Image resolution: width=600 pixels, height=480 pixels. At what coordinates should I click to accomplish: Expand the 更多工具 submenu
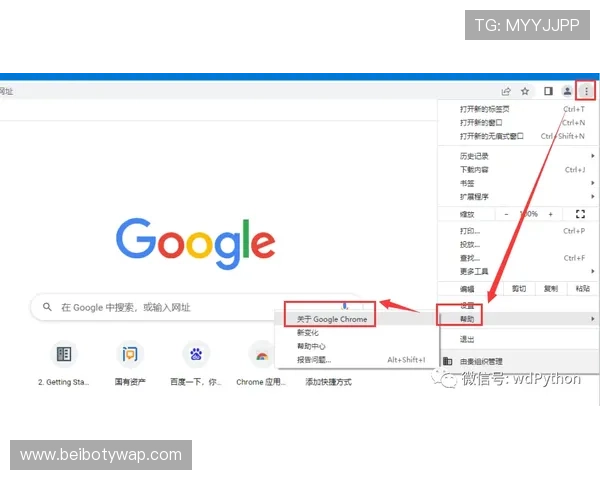tap(518, 271)
